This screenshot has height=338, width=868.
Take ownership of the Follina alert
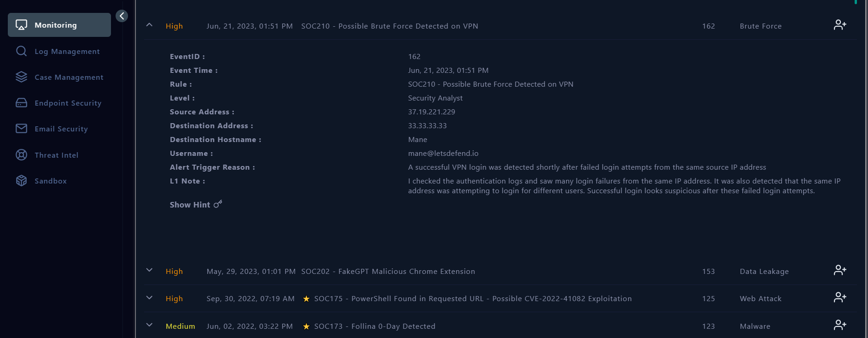click(839, 325)
